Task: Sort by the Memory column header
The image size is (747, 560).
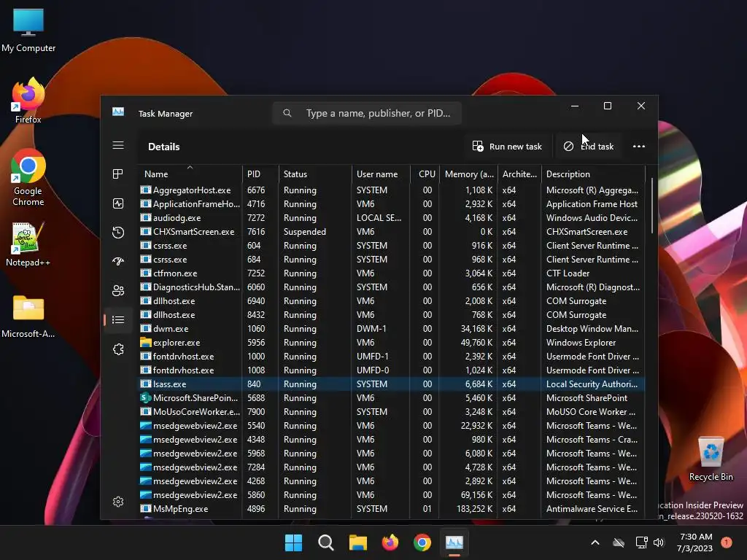Action: (x=469, y=174)
